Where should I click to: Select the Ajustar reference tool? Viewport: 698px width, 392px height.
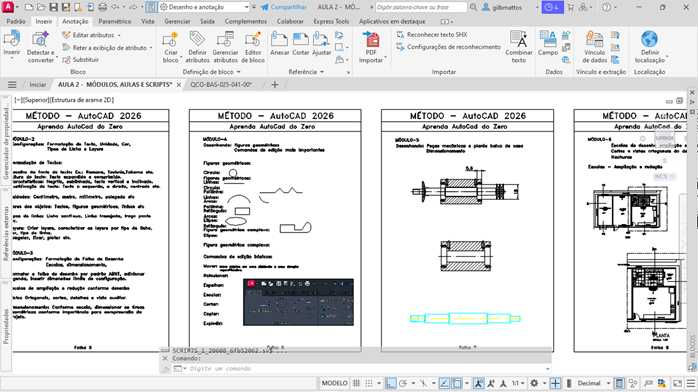(x=321, y=44)
